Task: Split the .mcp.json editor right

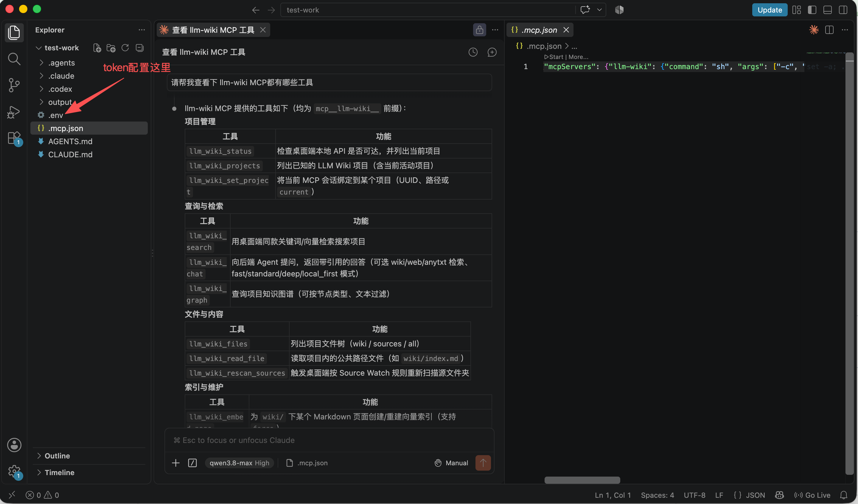Action: [829, 30]
